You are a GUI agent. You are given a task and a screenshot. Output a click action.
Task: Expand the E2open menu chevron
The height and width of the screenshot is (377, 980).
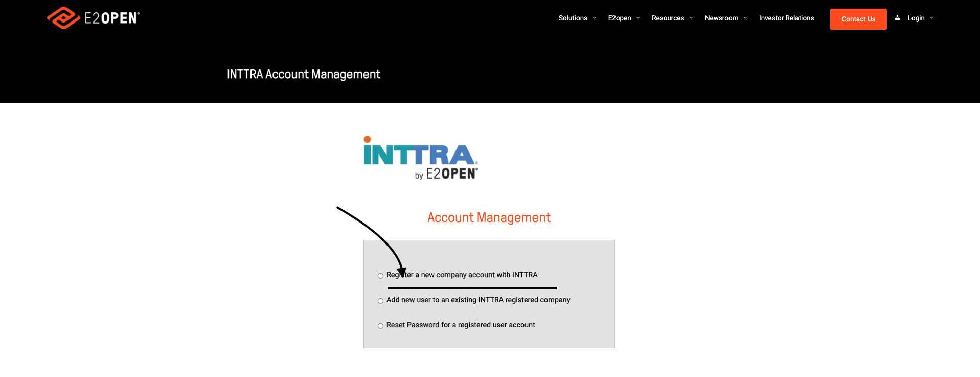[638, 18]
